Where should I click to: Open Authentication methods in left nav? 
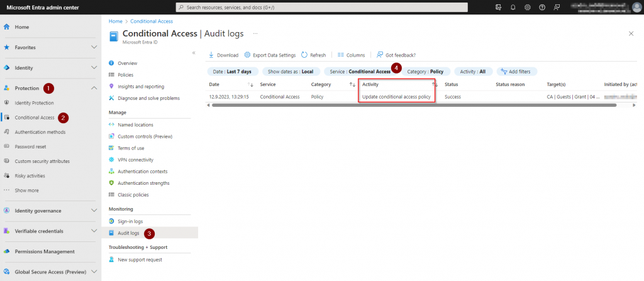(x=40, y=132)
